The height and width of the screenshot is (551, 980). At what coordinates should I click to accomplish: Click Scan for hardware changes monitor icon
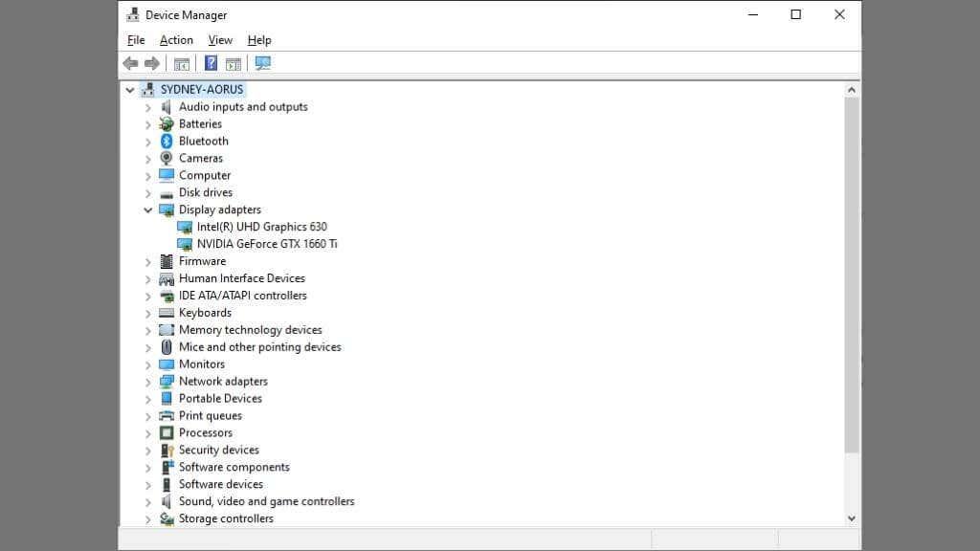[x=263, y=63]
